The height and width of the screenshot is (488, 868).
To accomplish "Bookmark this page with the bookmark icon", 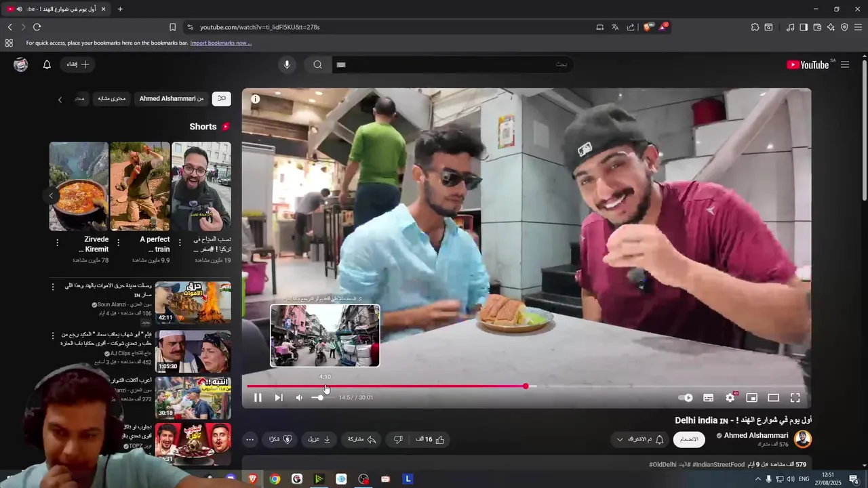I will tap(172, 27).
